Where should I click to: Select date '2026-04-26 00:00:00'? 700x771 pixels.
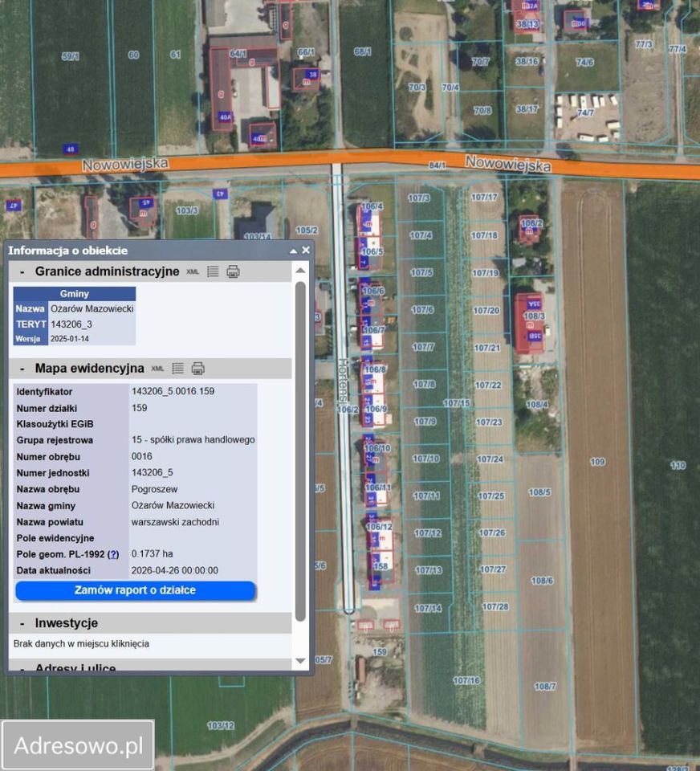coord(175,570)
